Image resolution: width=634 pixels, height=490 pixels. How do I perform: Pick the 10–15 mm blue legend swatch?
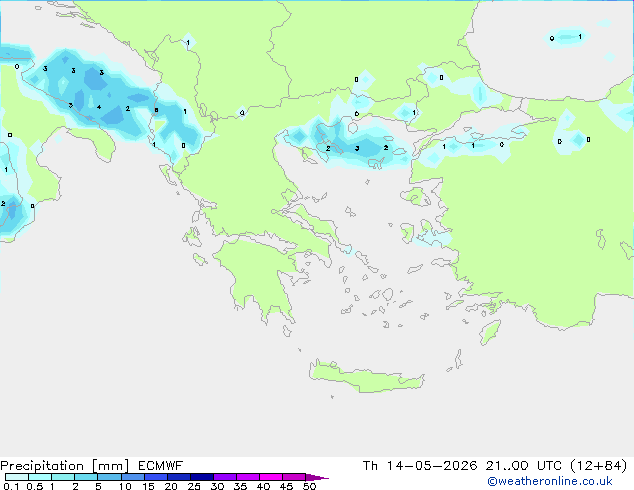click(133, 477)
